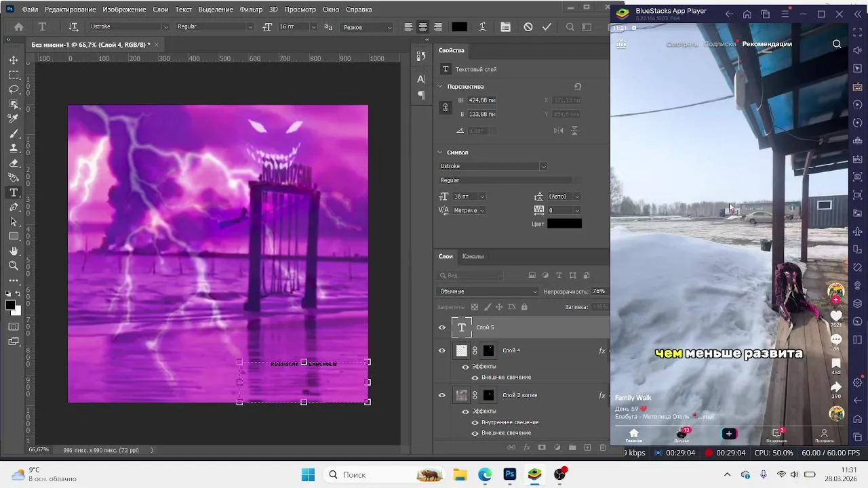Switch to the Каналы tab
868x488 pixels.
473,256
